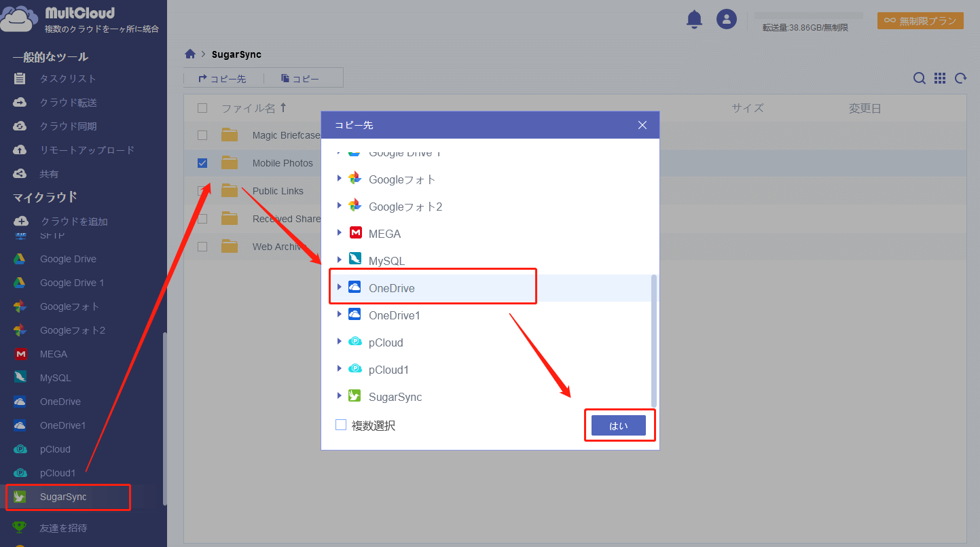Open the Public Links folder name
Screen dimensions: 980x547
[x=278, y=191]
